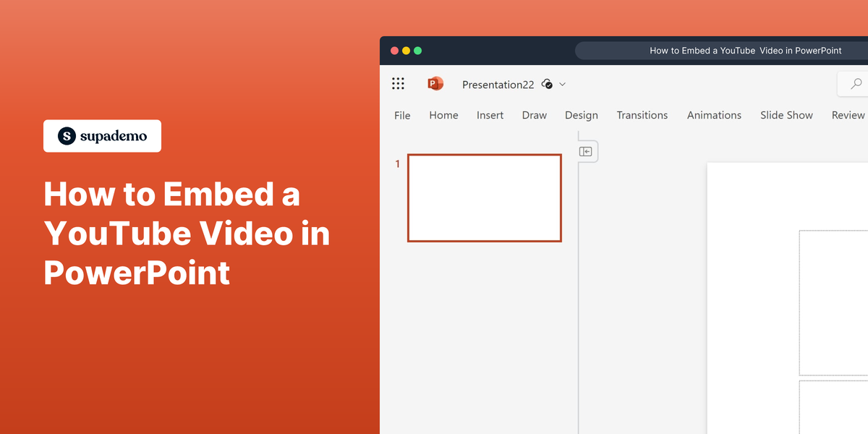Select the Slide Show tab

pyautogui.click(x=786, y=114)
